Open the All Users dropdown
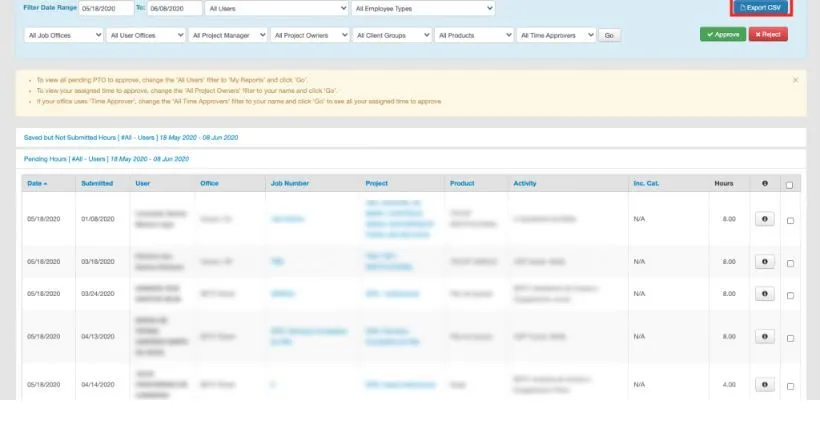This screenshot has width=820, height=445. point(277,8)
